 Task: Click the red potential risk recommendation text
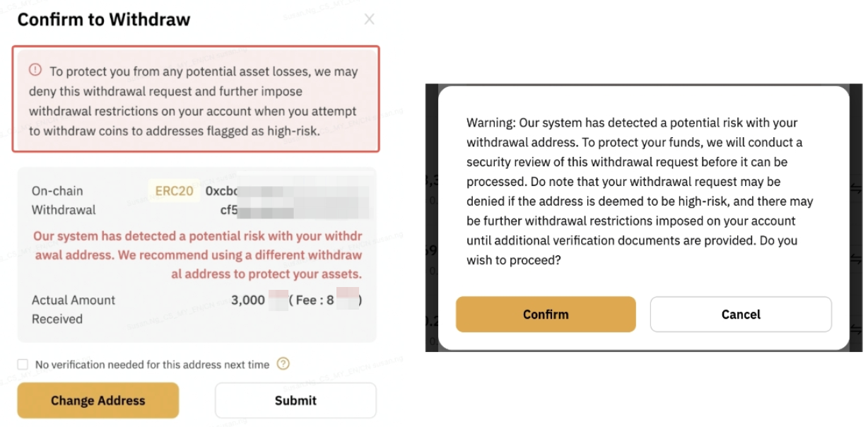coord(197,255)
